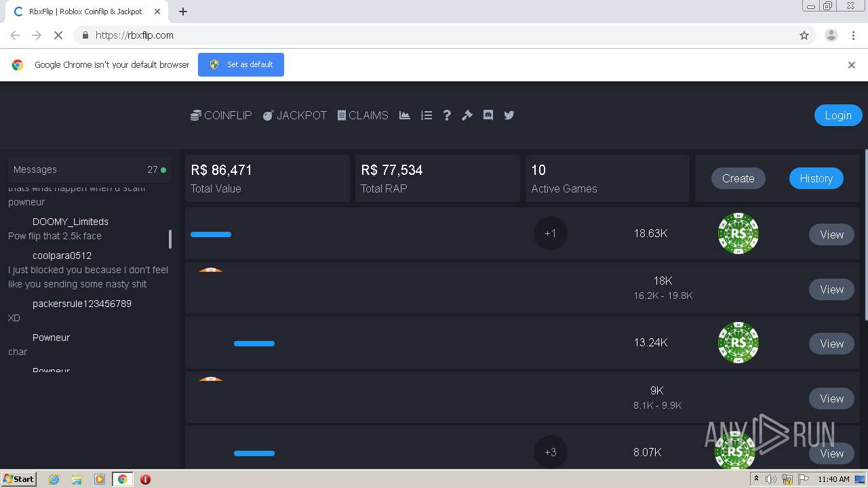The width and height of the screenshot is (868, 488).
Task: Open media player from taskbar
Action: 100,479
